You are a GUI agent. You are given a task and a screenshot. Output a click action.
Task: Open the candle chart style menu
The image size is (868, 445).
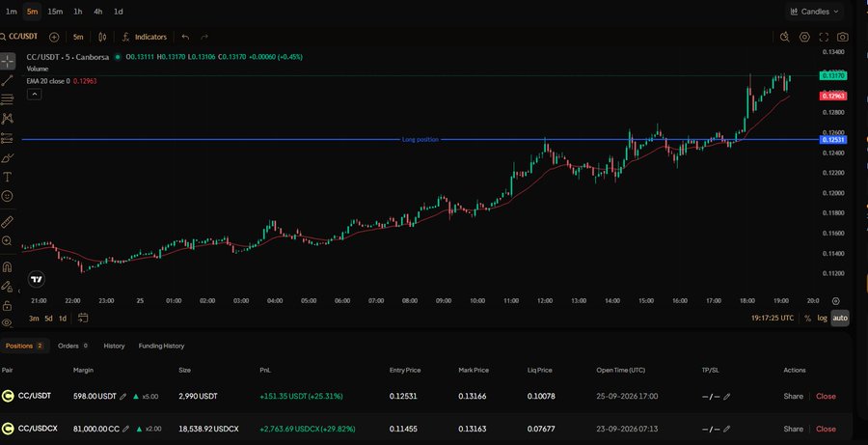[x=102, y=37]
